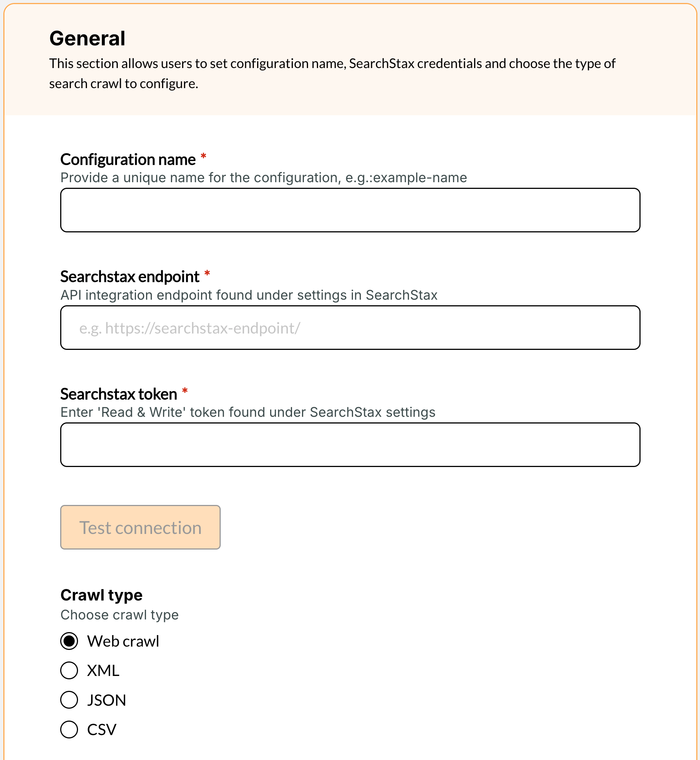
Task: Focus the Searchstax endpoint URL field
Action: click(x=350, y=328)
